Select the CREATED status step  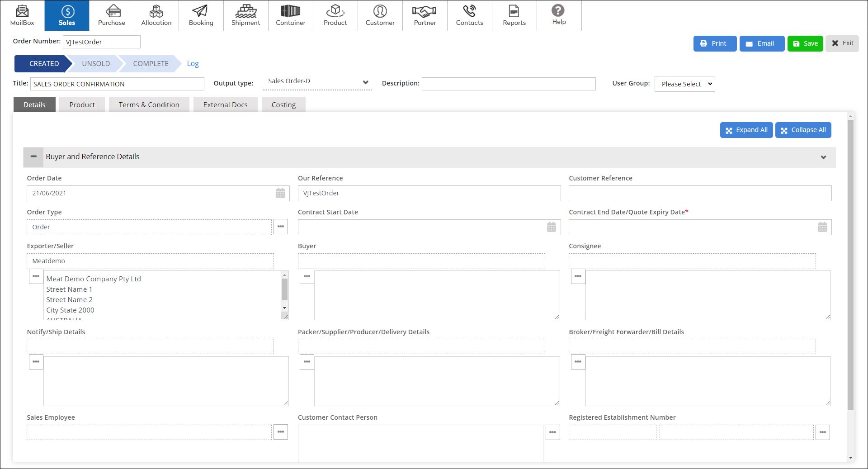point(44,64)
